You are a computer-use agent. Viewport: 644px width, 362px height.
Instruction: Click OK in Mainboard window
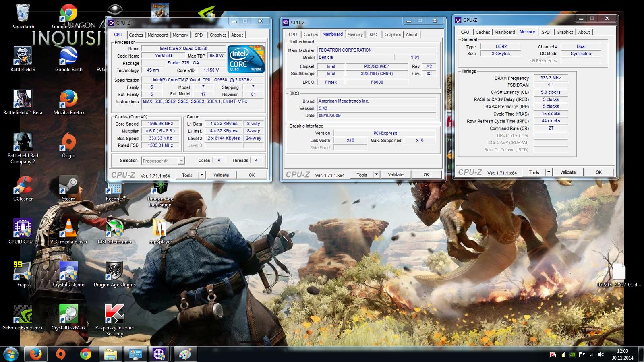(427, 174)
